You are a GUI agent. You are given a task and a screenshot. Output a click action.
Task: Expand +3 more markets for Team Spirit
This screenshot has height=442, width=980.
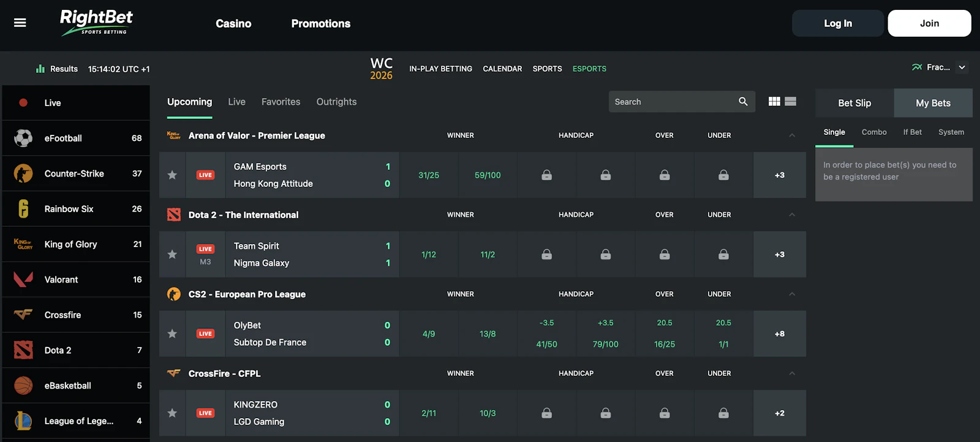780,254
